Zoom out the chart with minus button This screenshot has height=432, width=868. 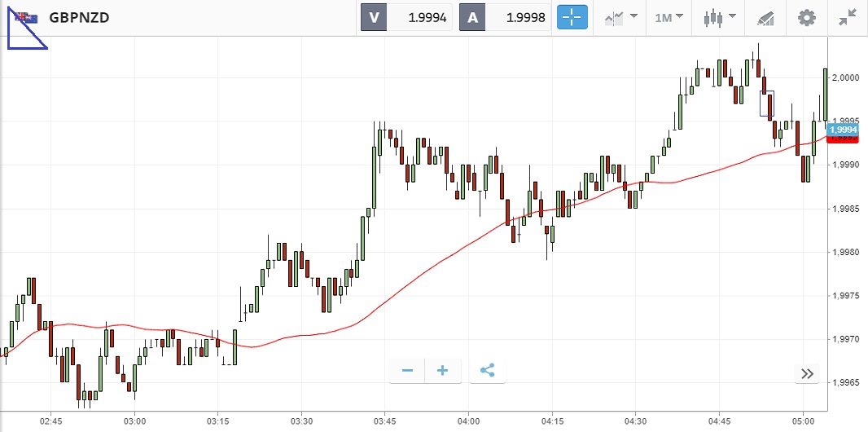coord(407,371)
